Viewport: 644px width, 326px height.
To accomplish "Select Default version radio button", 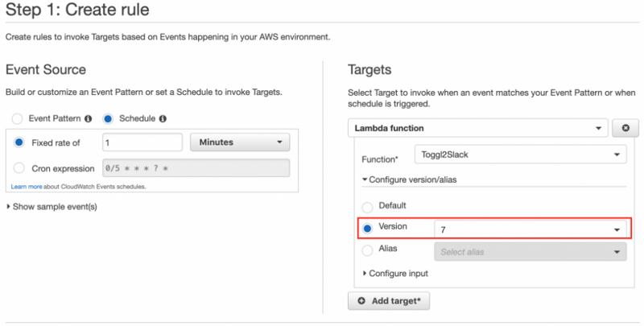I will pos(369,206).
